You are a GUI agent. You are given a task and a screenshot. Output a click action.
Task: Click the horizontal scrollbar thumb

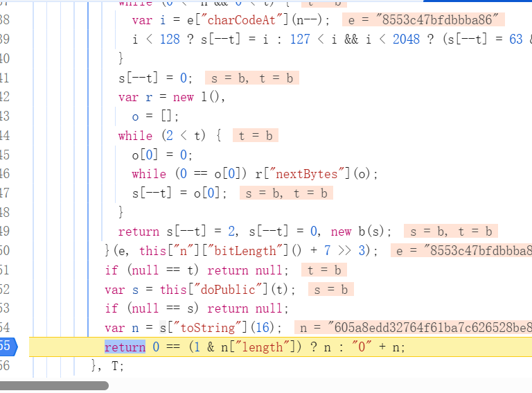54,385
